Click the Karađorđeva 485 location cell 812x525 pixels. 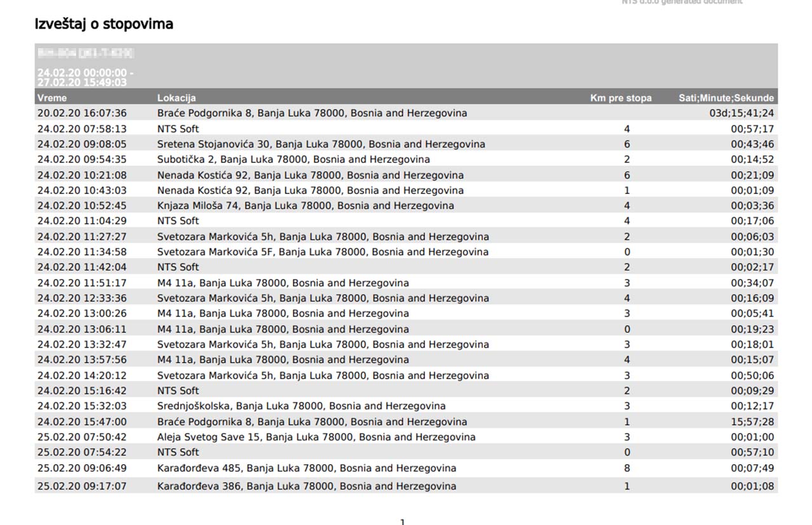[x=306, y=468]
